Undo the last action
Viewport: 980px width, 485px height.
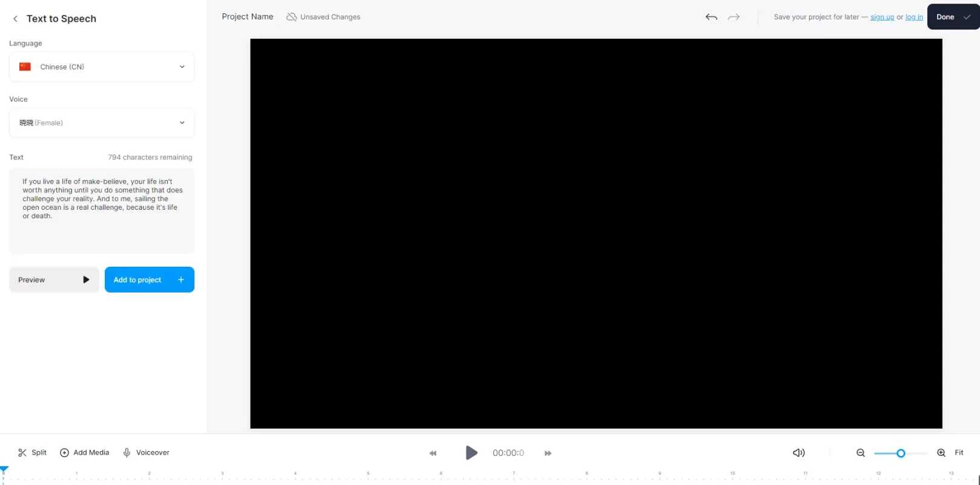(x=711, y=17)
